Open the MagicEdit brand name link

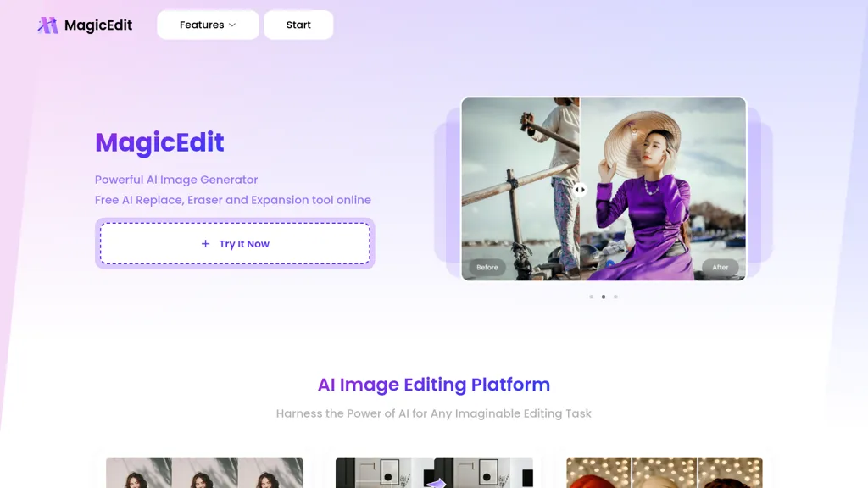[x=98, y=25]
